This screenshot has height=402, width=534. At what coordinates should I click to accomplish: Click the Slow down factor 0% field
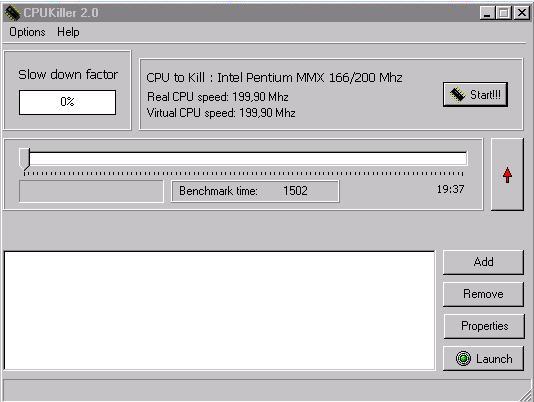[x=67, y=102]
